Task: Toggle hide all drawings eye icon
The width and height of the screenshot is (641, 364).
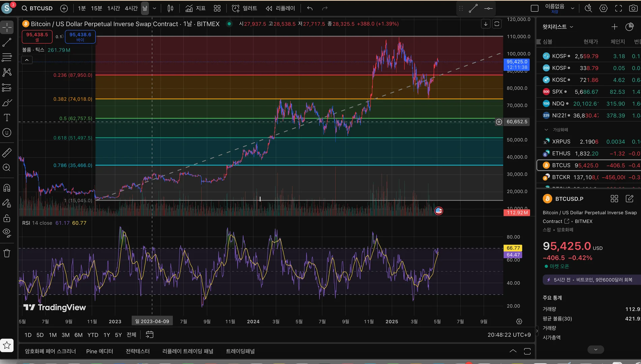Action: 7,233
